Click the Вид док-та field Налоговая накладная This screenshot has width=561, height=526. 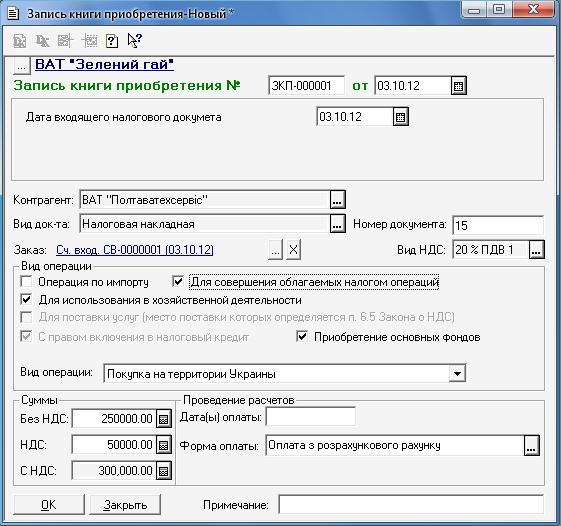coord(205,224)
